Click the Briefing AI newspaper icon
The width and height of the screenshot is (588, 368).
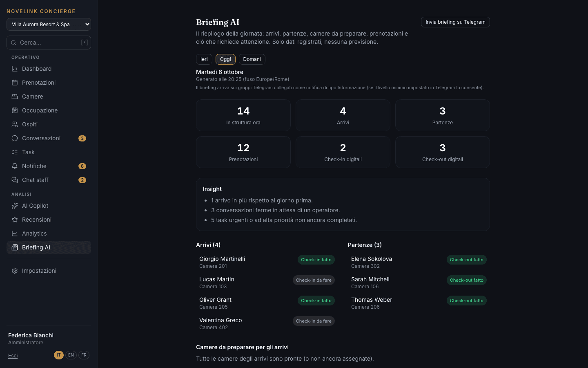tap(15, 247)
